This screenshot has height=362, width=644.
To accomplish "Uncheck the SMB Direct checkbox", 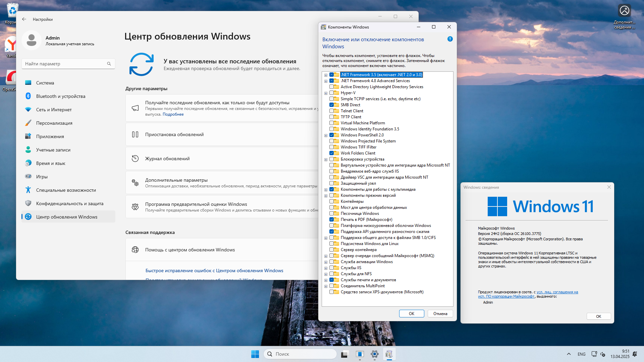I will (x=331, y=105).
